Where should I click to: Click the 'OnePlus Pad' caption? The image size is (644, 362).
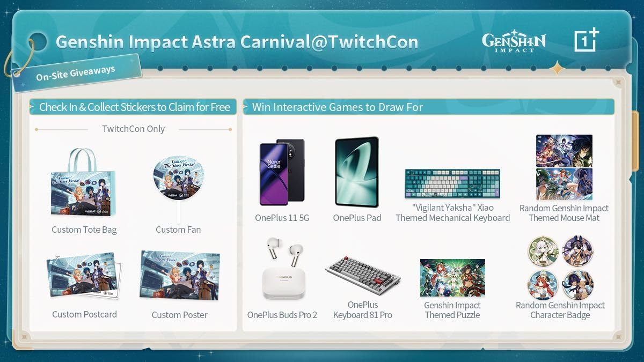tap(357, 218)
